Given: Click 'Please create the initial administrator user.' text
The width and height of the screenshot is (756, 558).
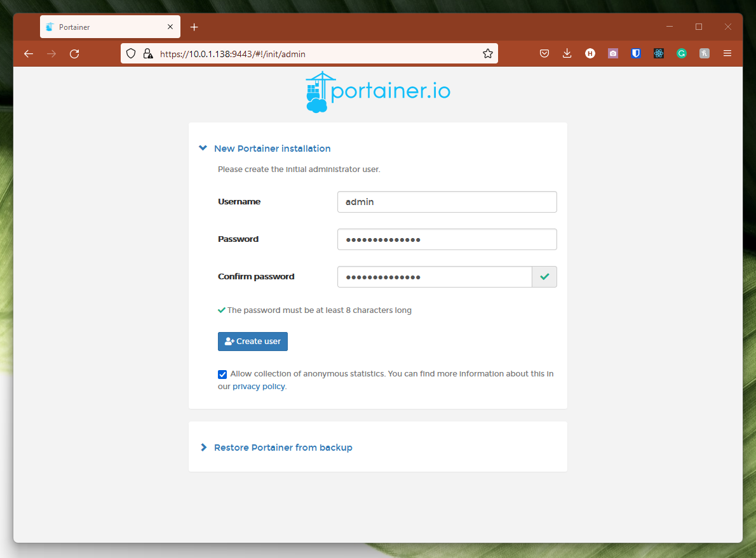Looking at the screenshot, I should coord(299,169).
